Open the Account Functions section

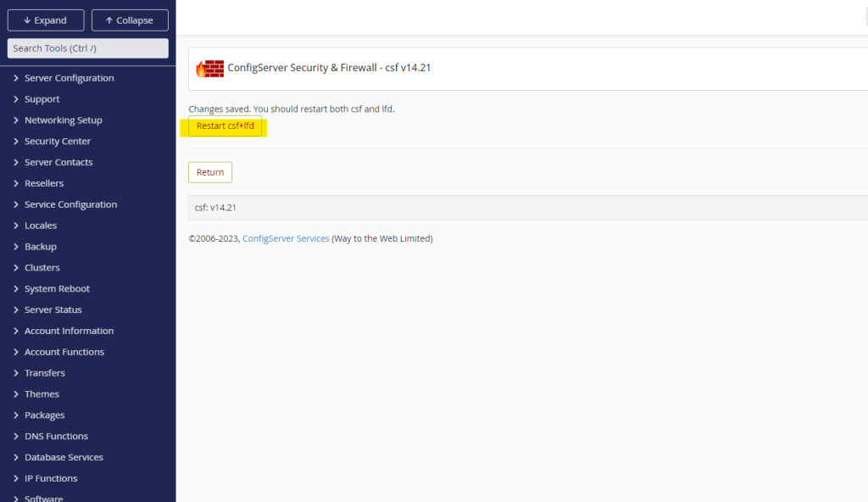pyautogui.click(x=64, y=352)
